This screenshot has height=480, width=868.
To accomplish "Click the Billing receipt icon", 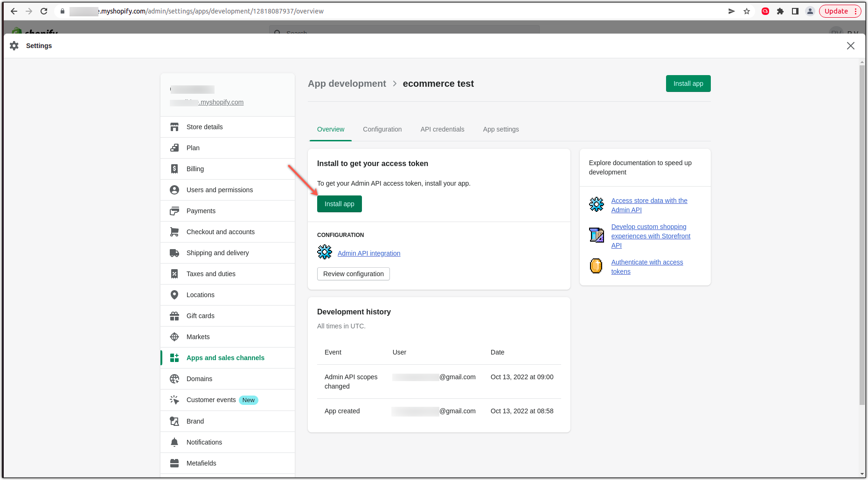I will (x=174, y=169).
